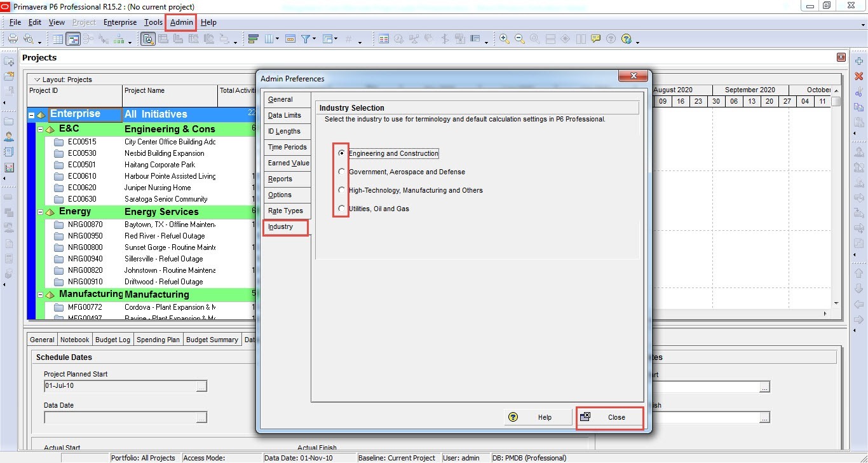Screen dimensions: 868x463
Task: Open the Admin menu
Action: click(181, 22)
